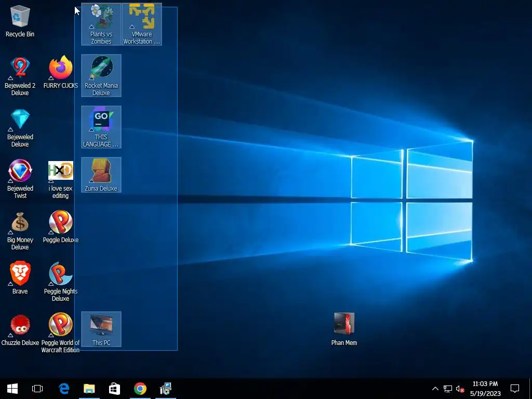Show hidden system tray icons
This screenshot has height=399, width=532.
pyautogui.click(x=435, y=389)
